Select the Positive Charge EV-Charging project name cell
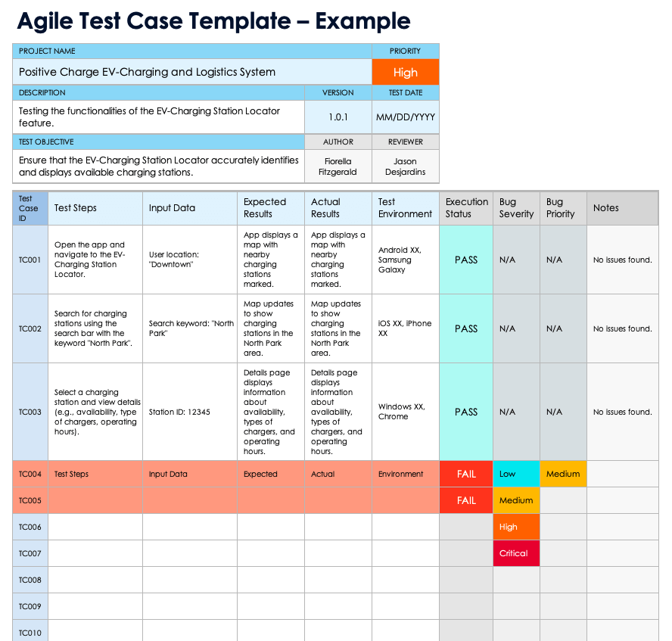Image resolution: width=672 pixels, height=641 pixels. (x=192, y=73)
